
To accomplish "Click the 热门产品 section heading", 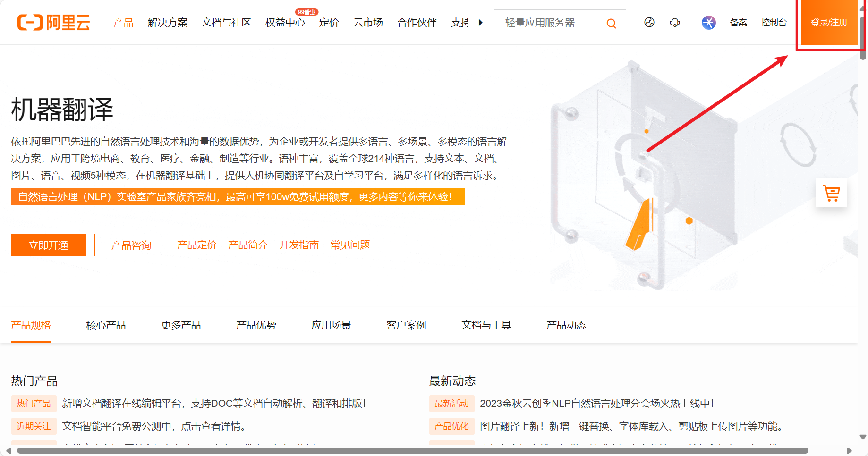I will (x=34, y=381).
